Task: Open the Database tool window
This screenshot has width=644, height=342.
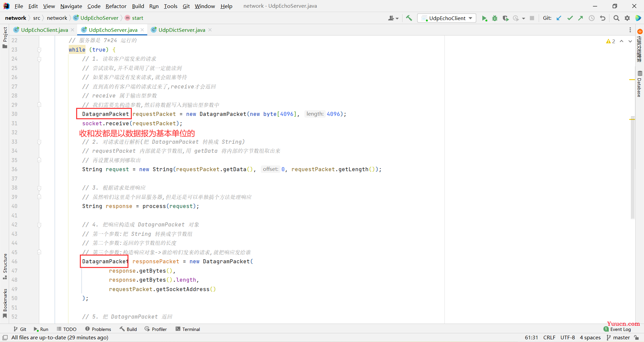Action: pyautogui.click(x=640, y=84)
